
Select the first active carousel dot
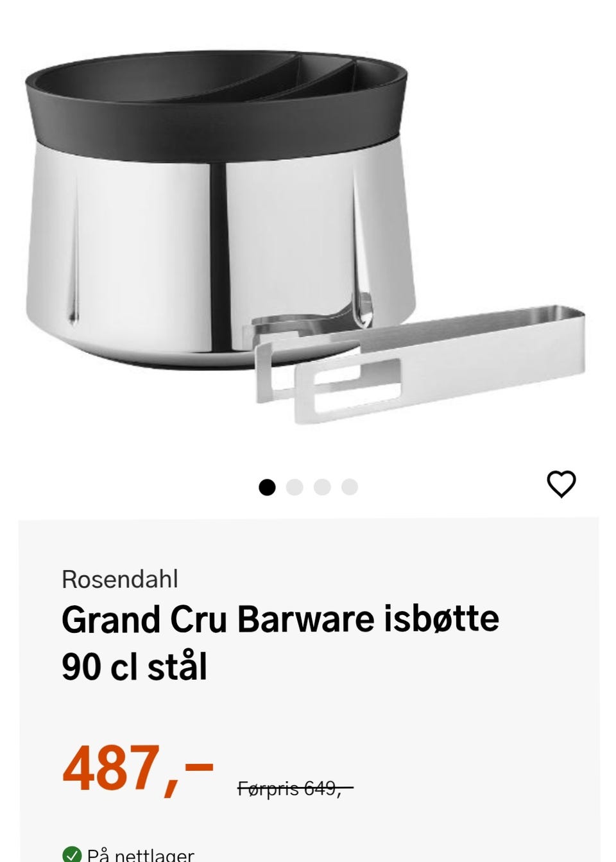[x=267, y=487]
